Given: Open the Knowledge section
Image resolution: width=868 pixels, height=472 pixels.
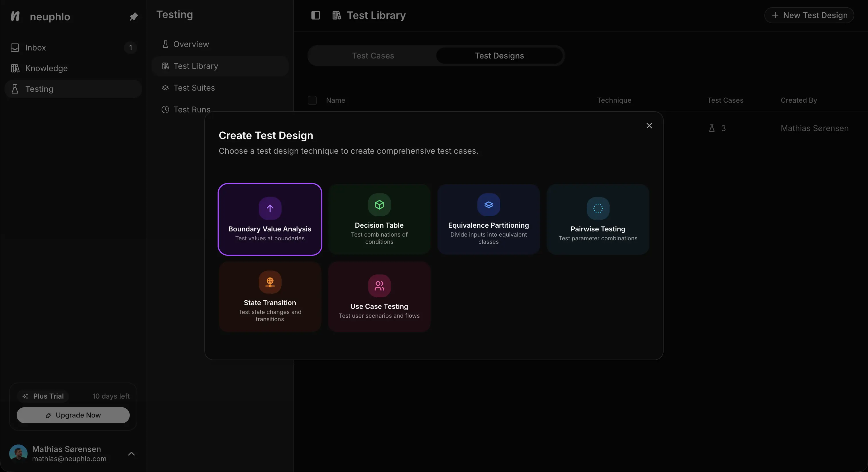Looking at the screenshot, I should [46, 68].
